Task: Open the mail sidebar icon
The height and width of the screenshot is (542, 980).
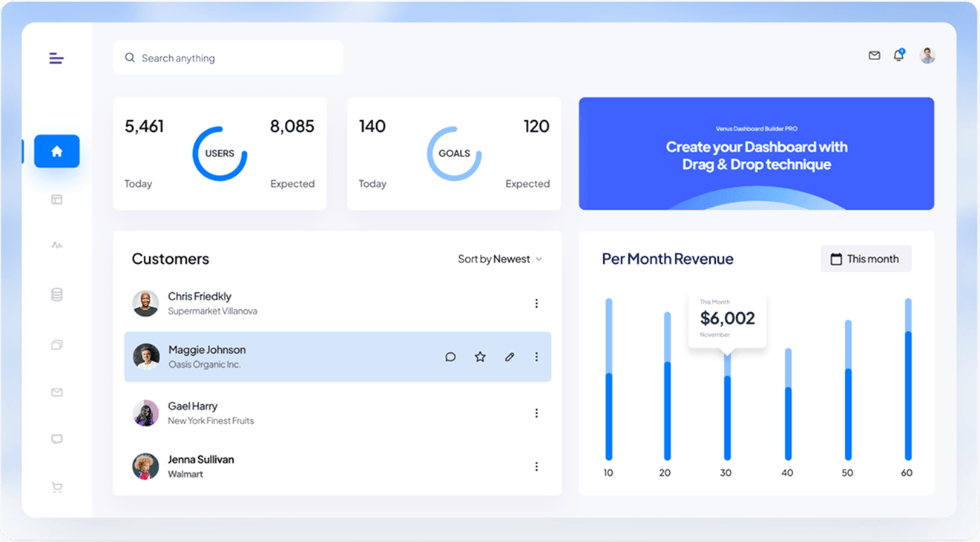Action: point(57,392)
